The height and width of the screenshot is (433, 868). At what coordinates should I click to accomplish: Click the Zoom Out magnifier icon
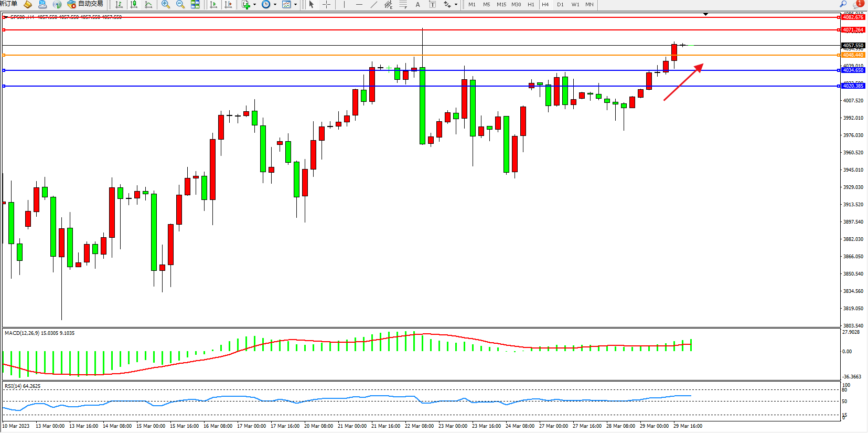[180, 5]
